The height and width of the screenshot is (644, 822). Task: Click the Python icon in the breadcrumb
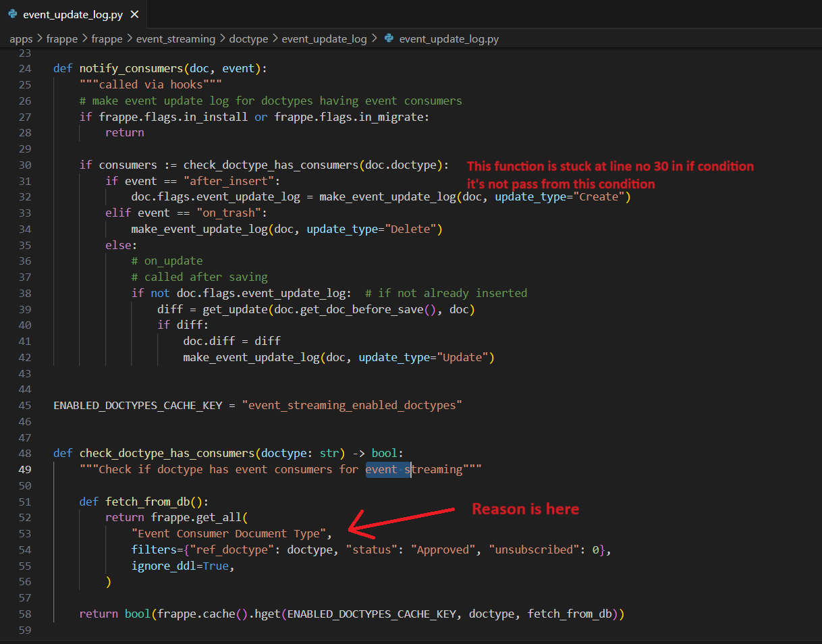point(389,38)
